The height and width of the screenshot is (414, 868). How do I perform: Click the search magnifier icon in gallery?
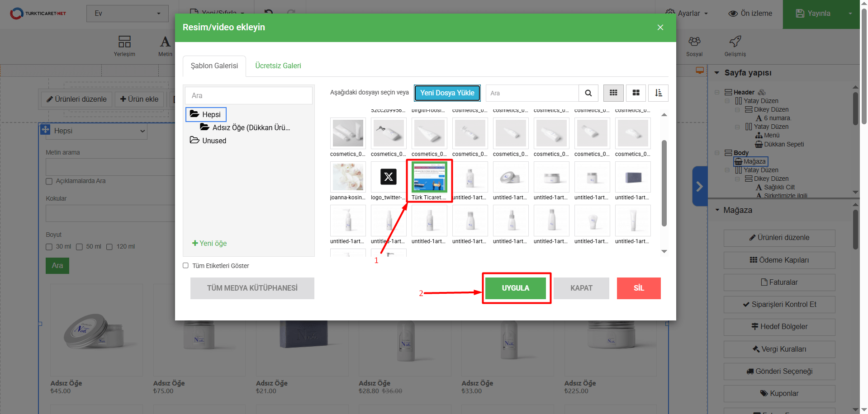[x=588, y=93]
